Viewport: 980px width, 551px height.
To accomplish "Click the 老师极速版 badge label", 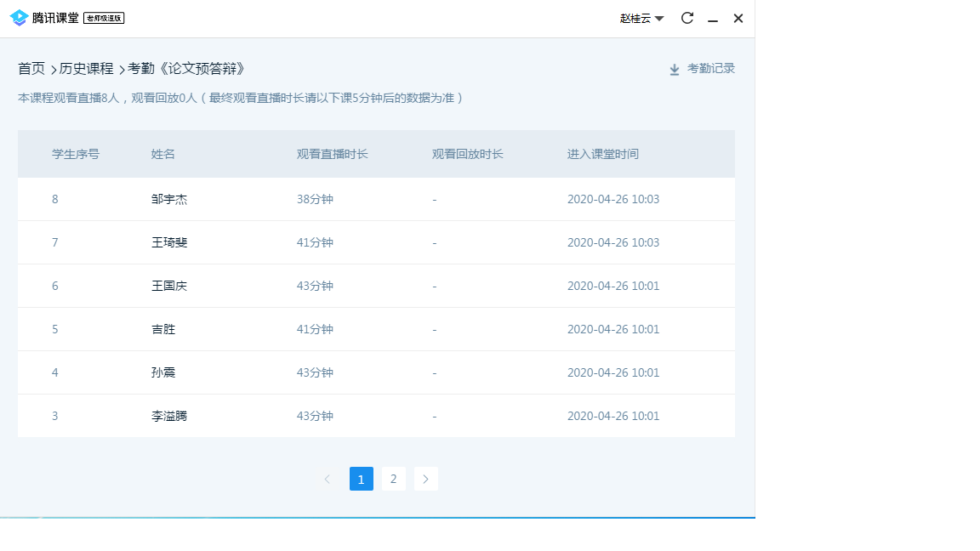I will click(x=104, y=19).
